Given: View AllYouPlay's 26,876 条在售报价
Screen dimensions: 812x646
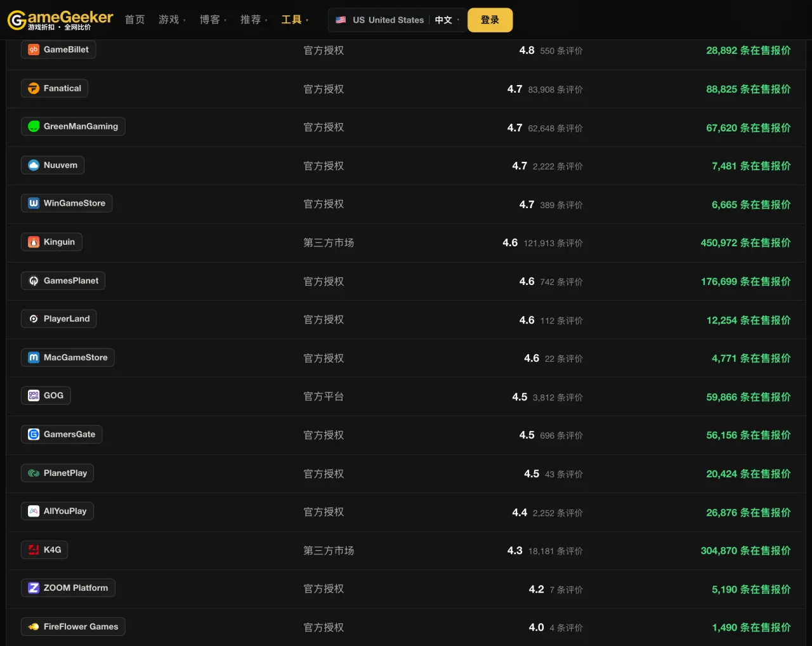Looking at the screenshot, I should [x=749, y=512].
